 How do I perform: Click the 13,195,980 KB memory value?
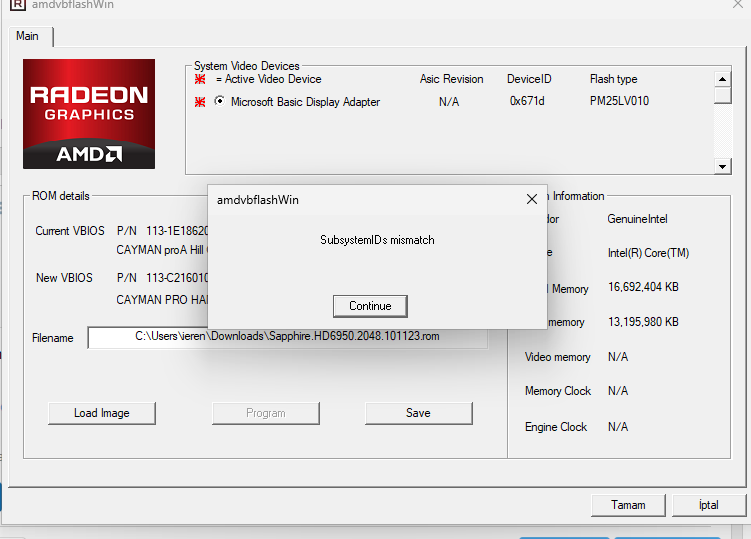[643, 322]
